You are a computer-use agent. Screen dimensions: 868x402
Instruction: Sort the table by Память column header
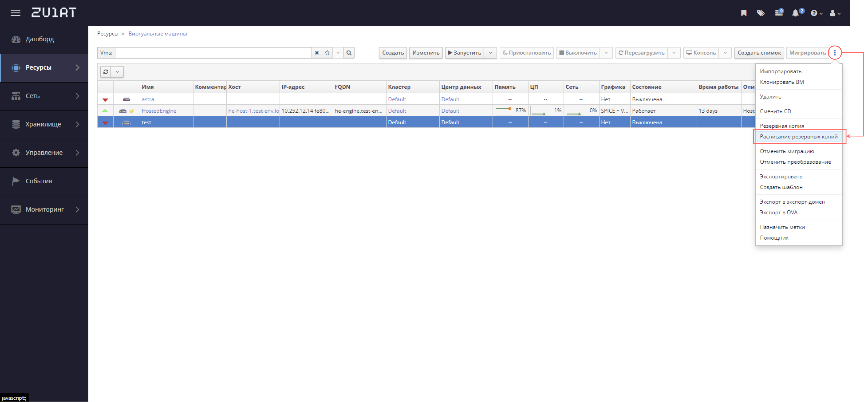(x=510, y=87)
